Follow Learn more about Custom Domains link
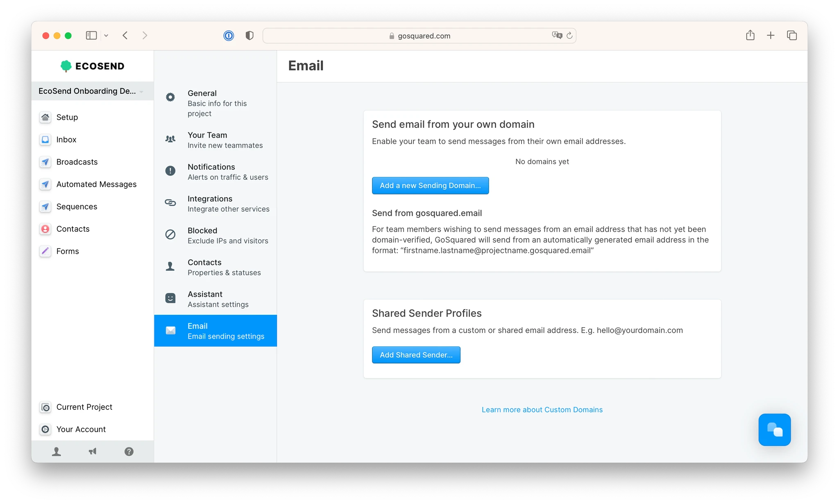839x504 pixels. 542,409
